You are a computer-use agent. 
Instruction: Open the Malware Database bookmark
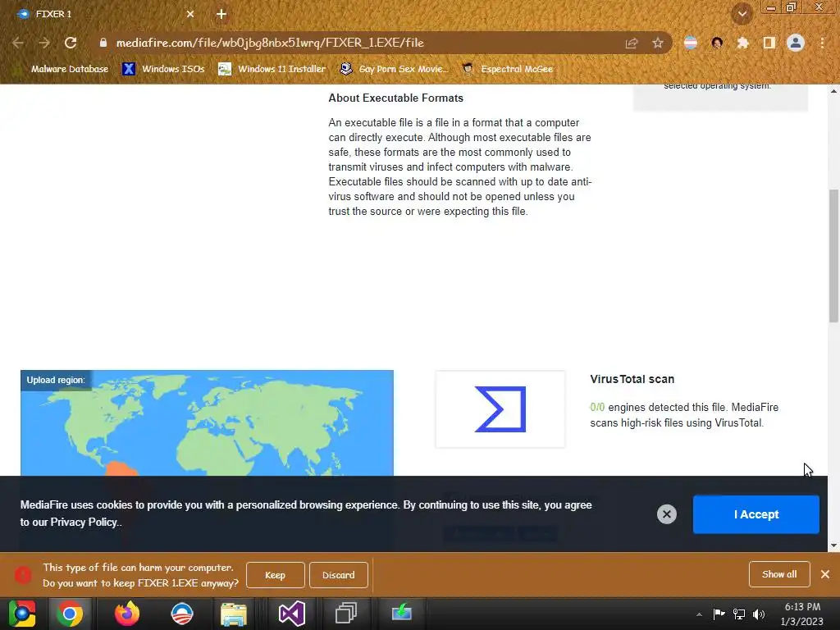click(62, 69)
